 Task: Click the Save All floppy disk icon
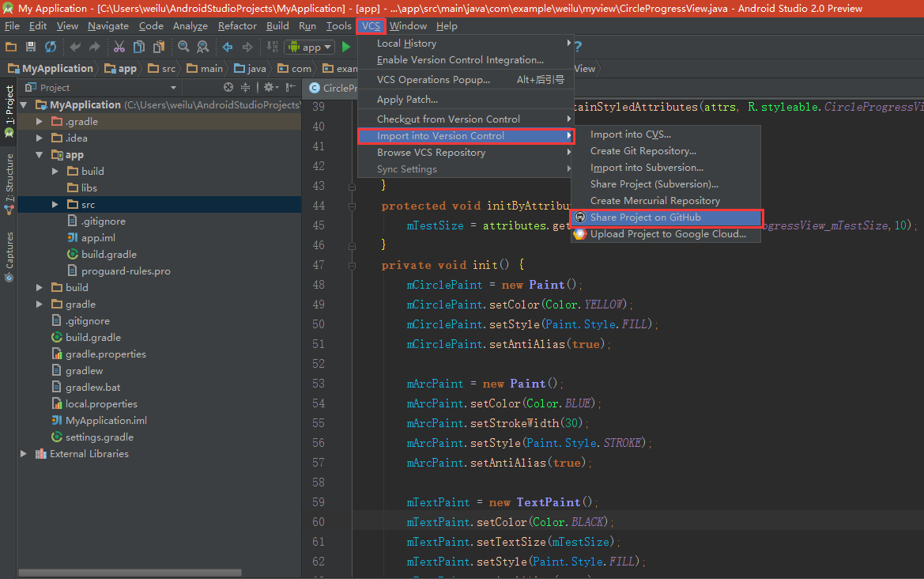point(31,47)
